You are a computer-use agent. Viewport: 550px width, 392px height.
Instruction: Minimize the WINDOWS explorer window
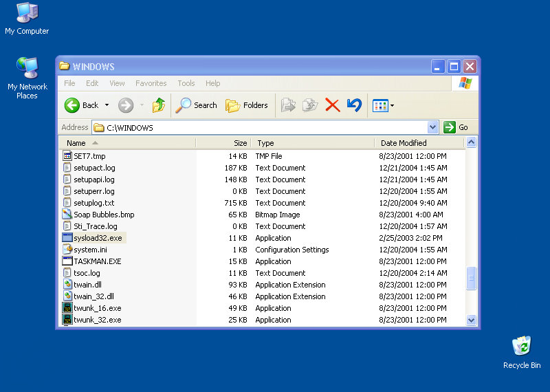pyautogui.click(x=437, y=66)
